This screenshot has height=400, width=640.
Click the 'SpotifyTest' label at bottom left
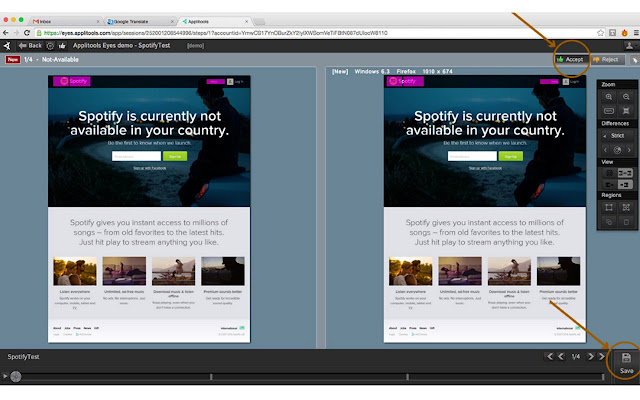(23, 357)
